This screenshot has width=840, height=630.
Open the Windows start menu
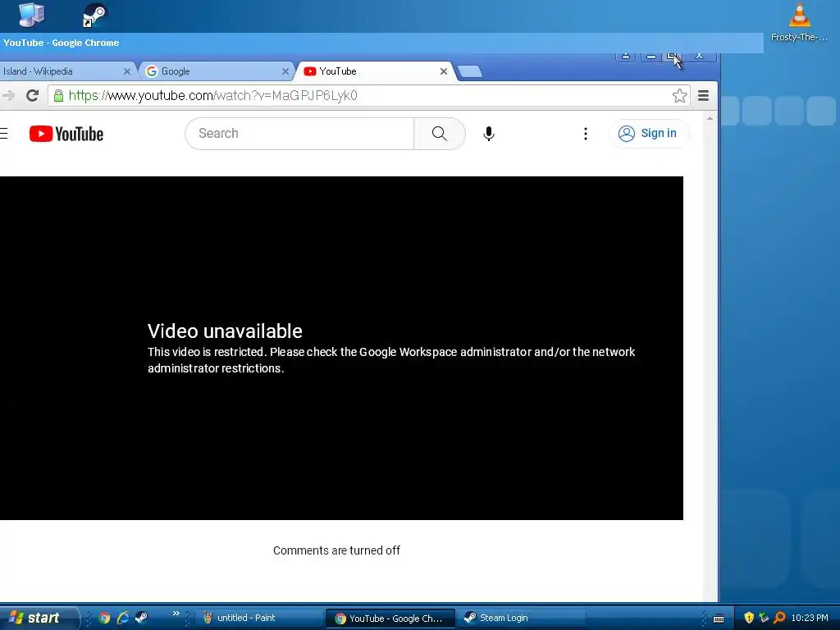click(38, 618)
